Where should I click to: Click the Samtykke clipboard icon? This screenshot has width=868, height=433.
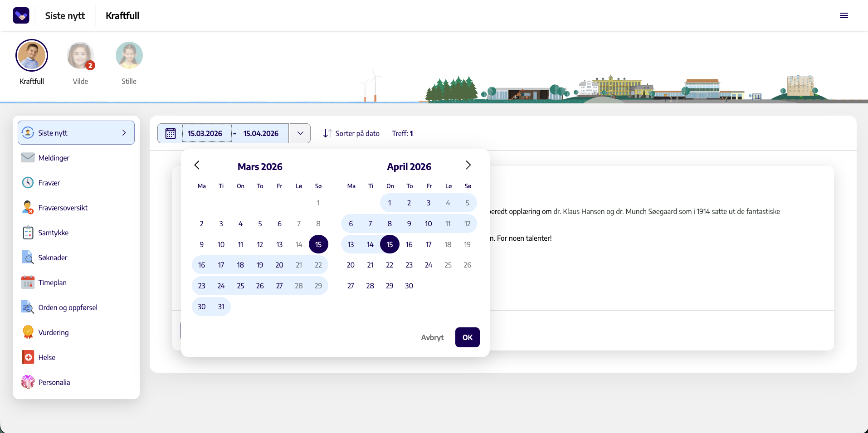(x=28, y=233)
